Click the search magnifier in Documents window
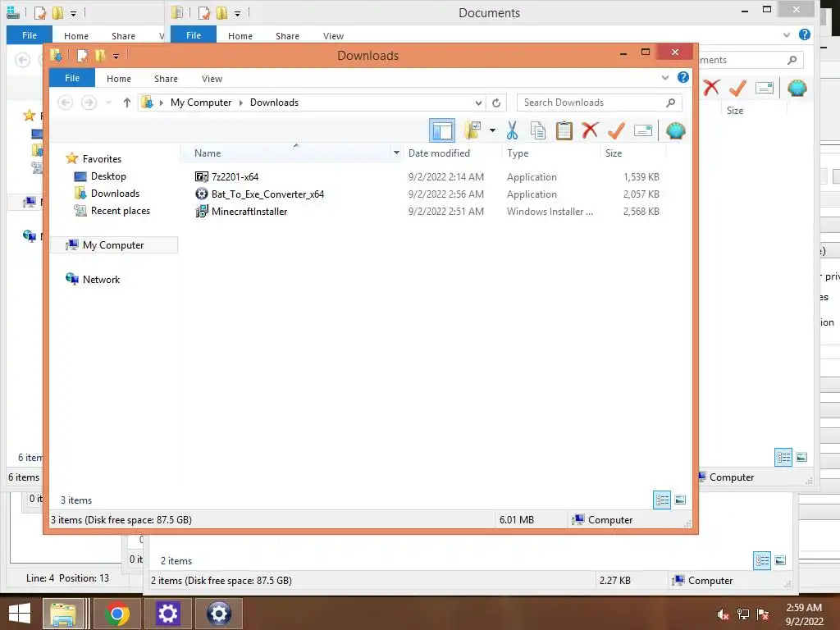The image size is (840, 630). (x=792, y=60)
